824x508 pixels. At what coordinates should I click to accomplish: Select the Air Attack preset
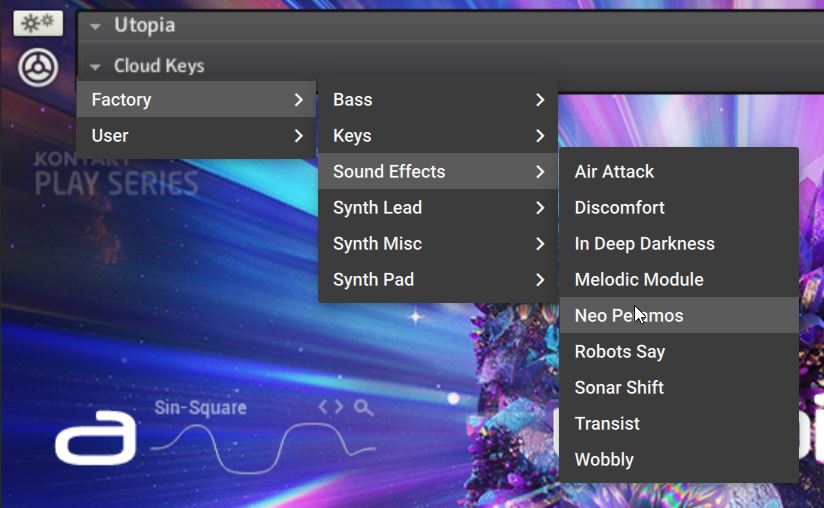pyautogui.click(x=679, y=171)
